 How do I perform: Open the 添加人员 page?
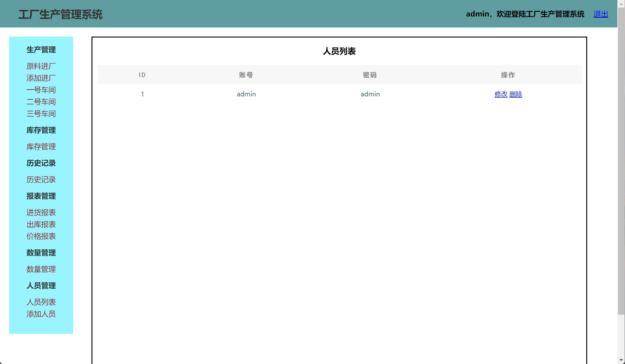click(x=41, y=314)
